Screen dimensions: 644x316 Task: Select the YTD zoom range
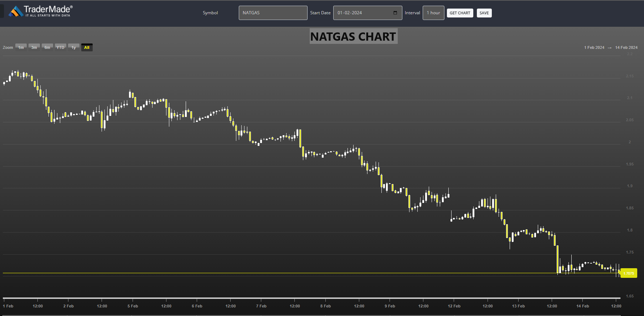[x=61, y=47]
